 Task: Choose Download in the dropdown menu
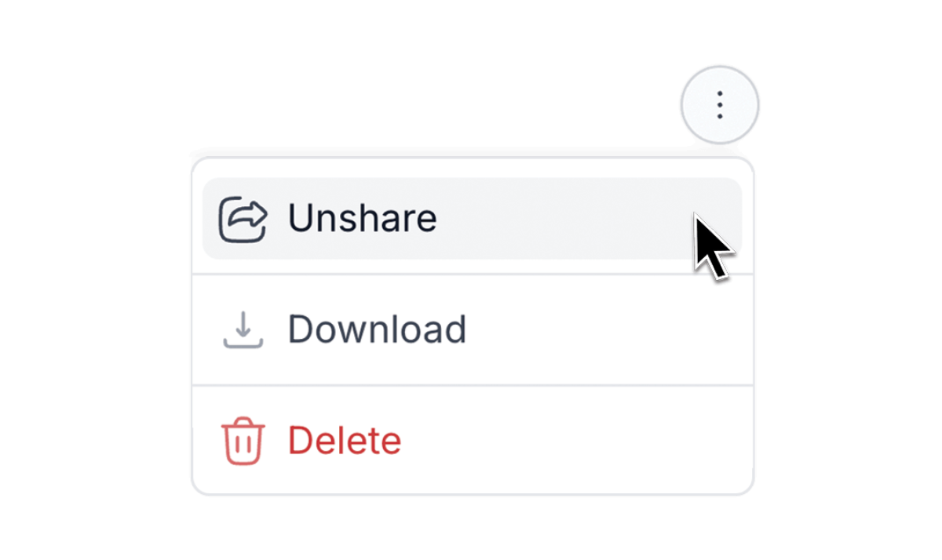(x=472, y=329)
